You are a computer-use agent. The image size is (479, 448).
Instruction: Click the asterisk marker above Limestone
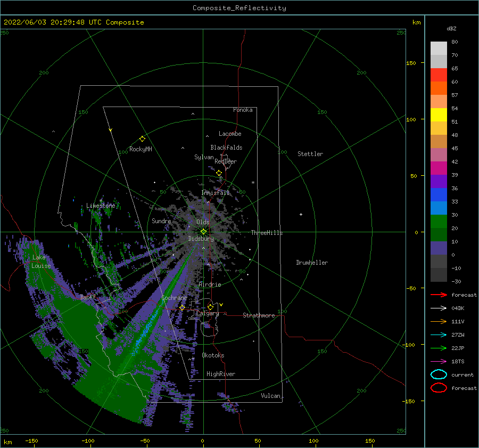[x=101, y=201]
